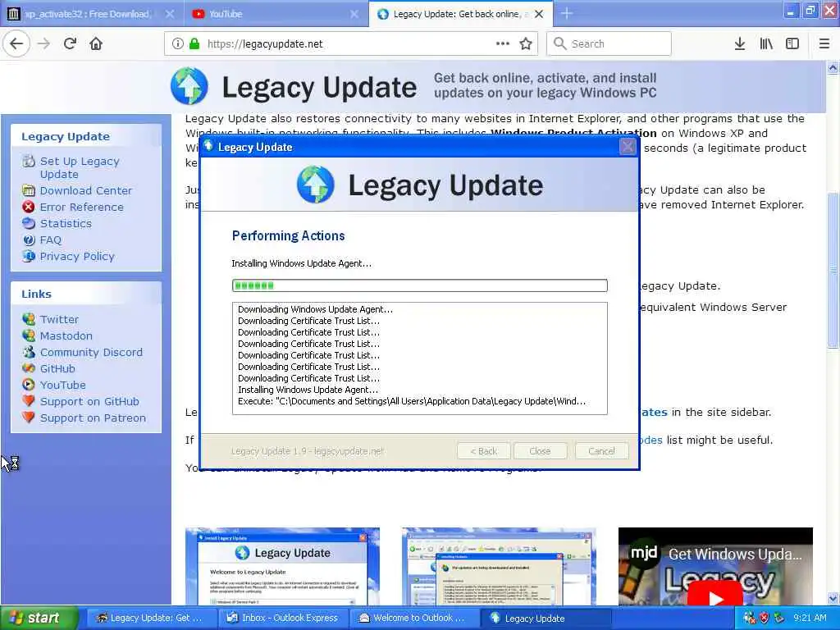Screen dimensions: 840x630
Task: Click the Error Reference red X icon
Action: coord(29,207)
